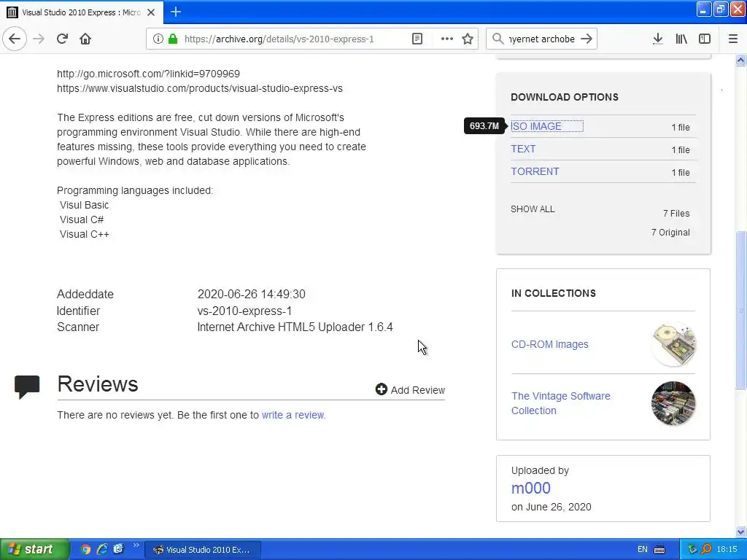This screenshot has height=560, width=747.
Task: Open a new browser tab
Action: [x=176, y=12]
